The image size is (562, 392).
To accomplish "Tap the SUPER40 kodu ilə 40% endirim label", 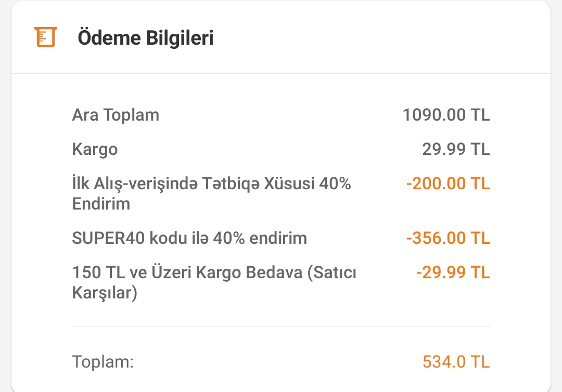I will point(189,238).
